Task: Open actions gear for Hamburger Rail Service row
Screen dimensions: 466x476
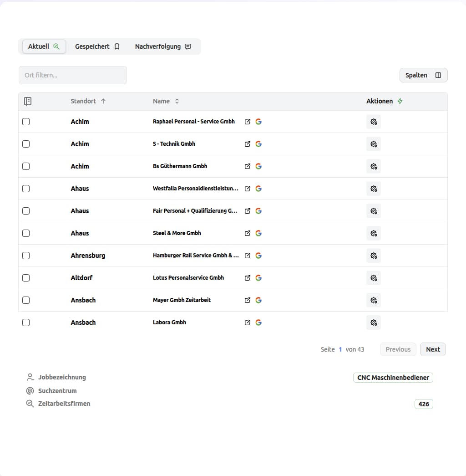Action: 373,256
